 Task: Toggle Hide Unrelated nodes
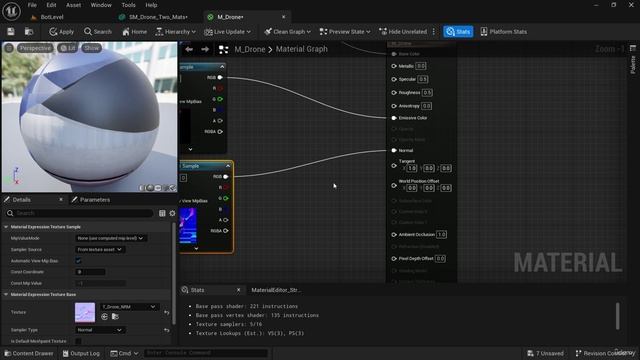(x=403, y=32)
